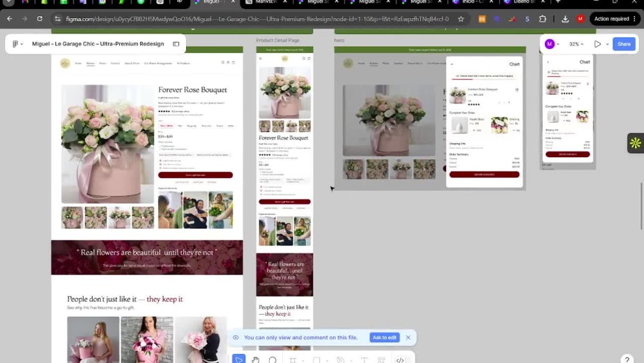
Task: Click the file name Miguel – Le Garage Chic
Action: [x=98, y=44]
